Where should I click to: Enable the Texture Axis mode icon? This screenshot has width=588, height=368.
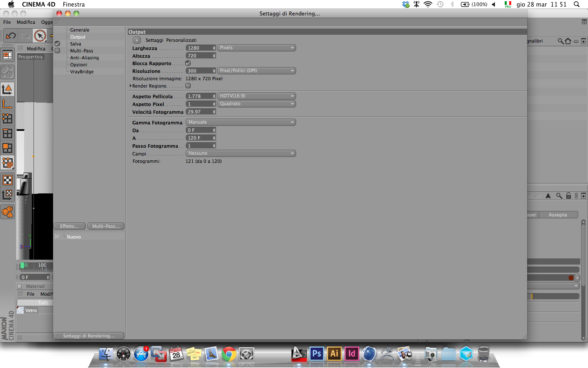point(7,195)
